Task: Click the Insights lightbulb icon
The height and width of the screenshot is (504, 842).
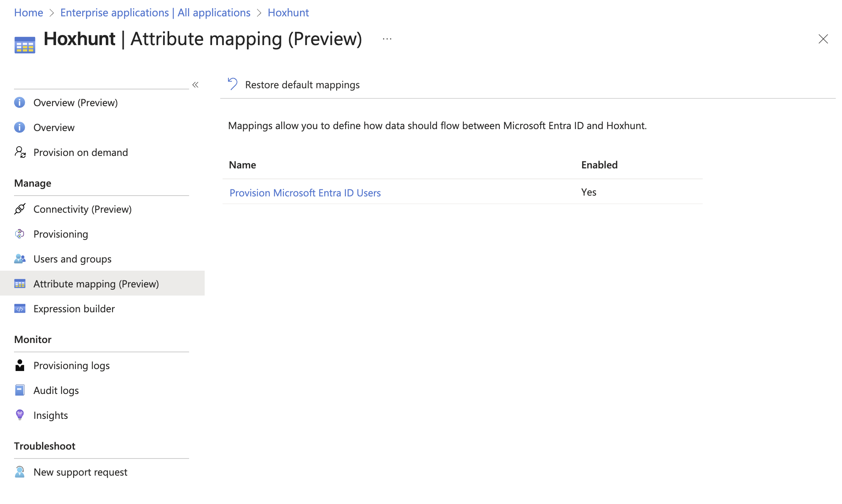Action: 20,415
